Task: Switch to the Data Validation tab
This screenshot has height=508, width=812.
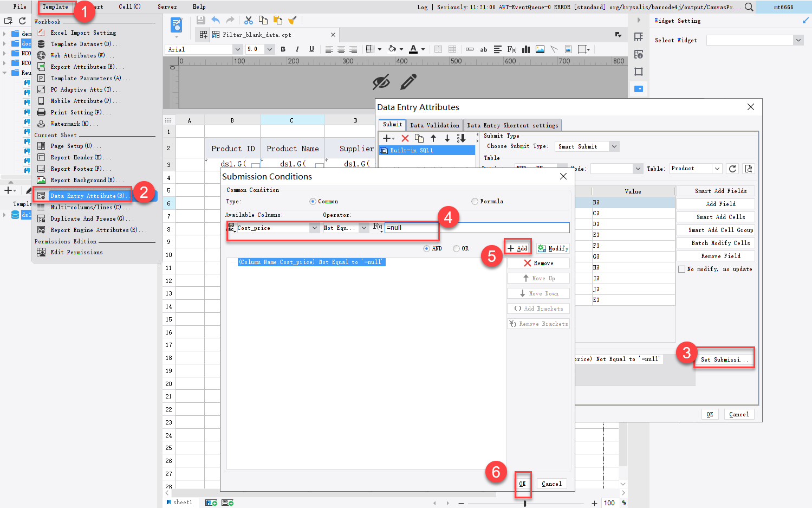Action: 434,125
